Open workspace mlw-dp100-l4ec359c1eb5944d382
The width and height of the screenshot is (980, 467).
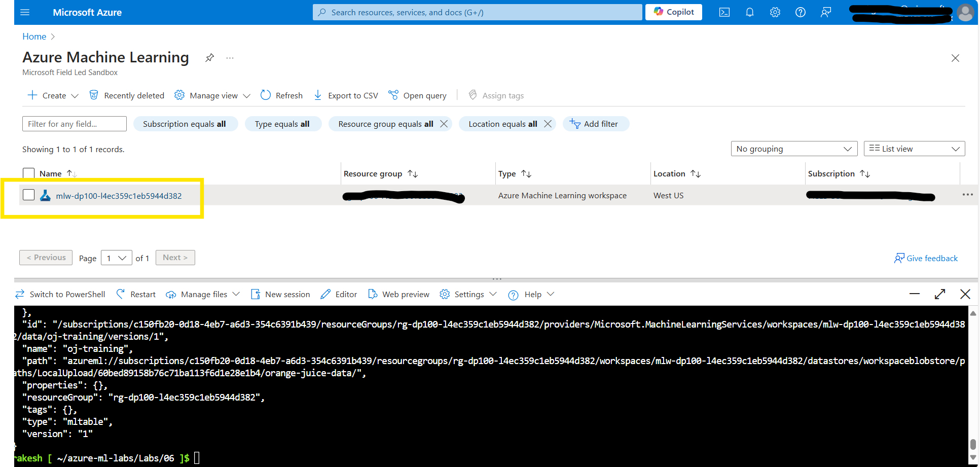tap(119, 196)
